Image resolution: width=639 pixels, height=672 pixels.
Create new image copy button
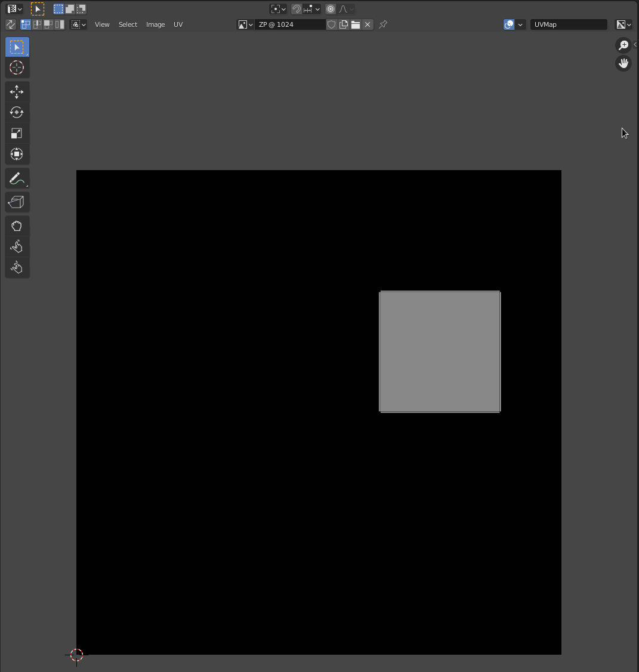pos(343,24)
